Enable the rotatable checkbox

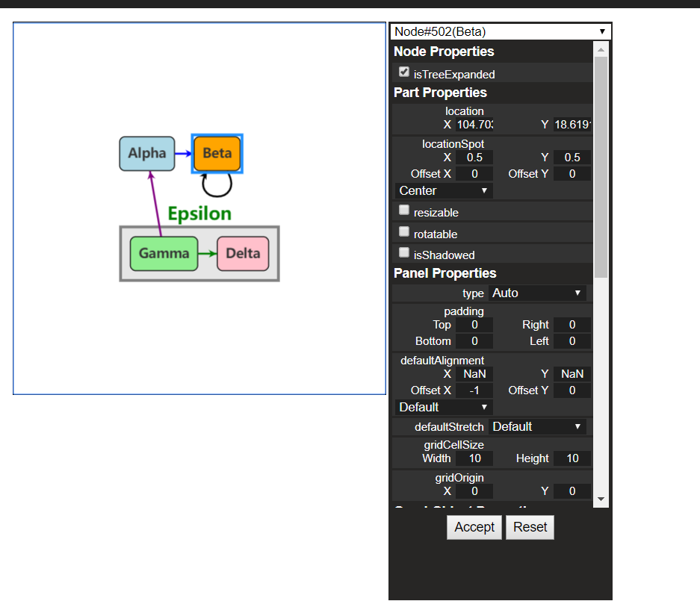[404, 231]
